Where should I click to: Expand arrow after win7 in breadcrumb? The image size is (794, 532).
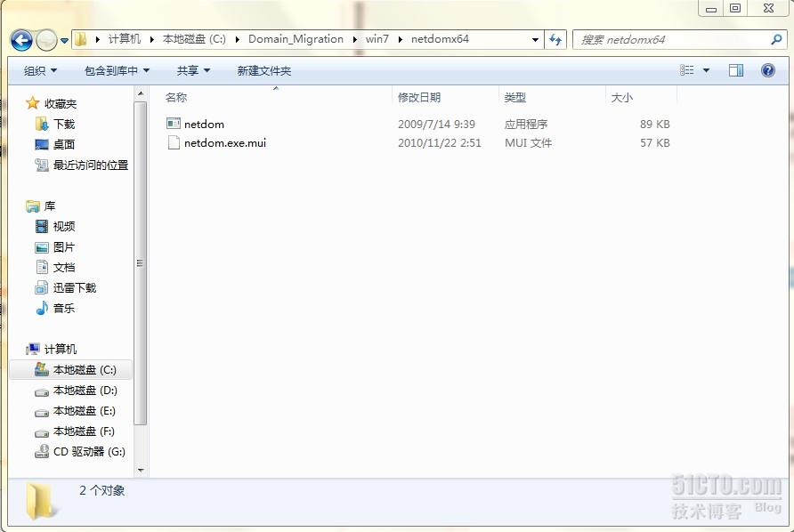click(400, 39)
